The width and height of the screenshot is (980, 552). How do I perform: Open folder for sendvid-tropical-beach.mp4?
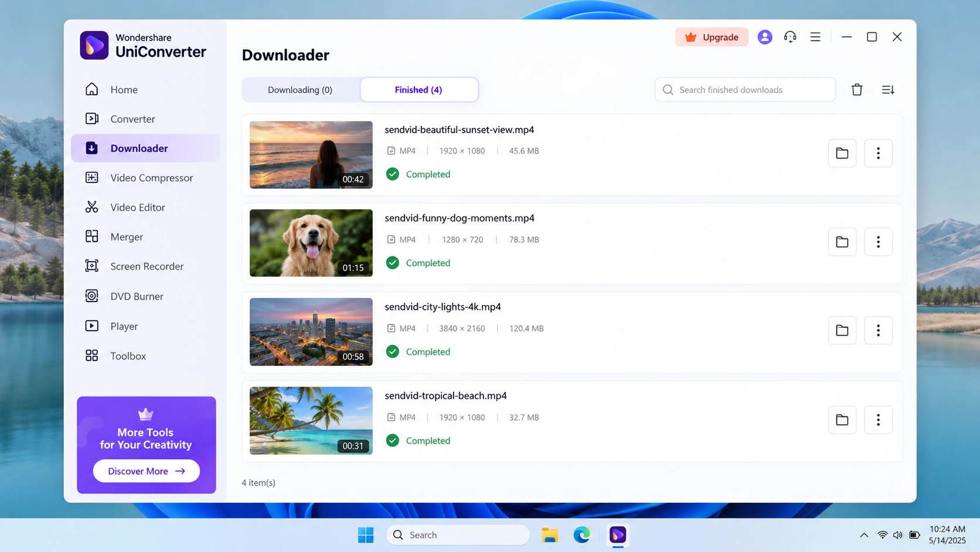[842, 419]
